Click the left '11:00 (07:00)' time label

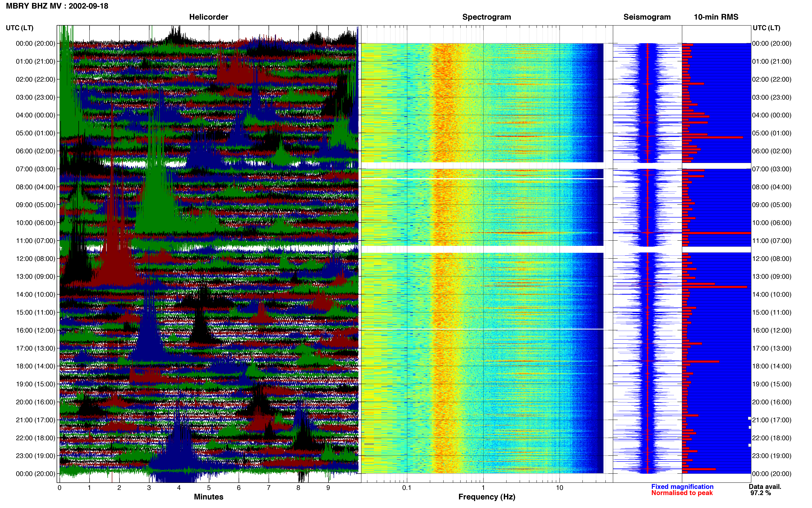pyautogui.click(x=36, y=240)
